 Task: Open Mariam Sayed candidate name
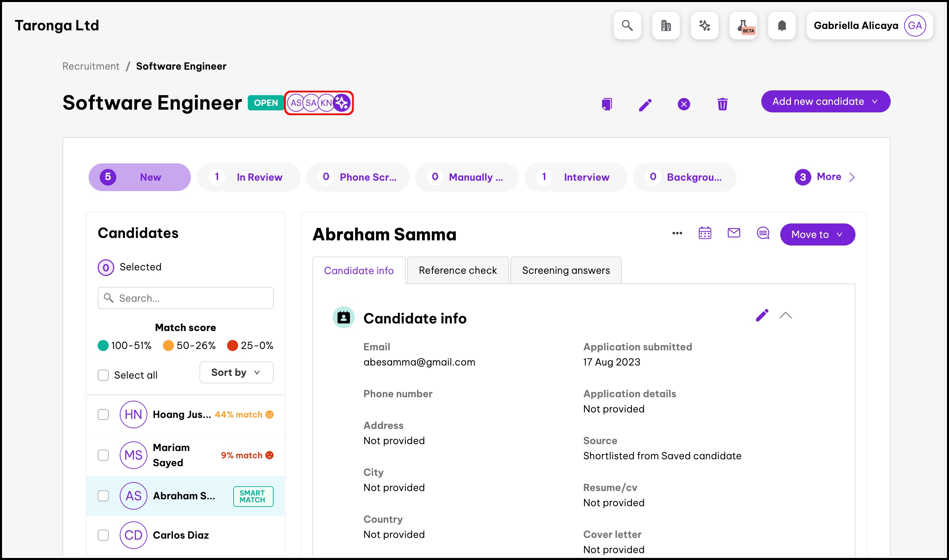pyautogui.click(x=171, y=456)
